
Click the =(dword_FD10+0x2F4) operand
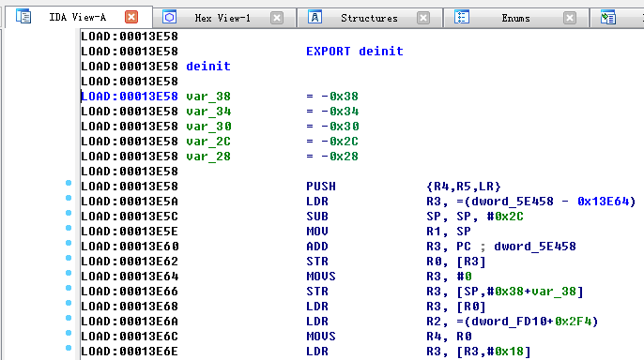(527, 322)
